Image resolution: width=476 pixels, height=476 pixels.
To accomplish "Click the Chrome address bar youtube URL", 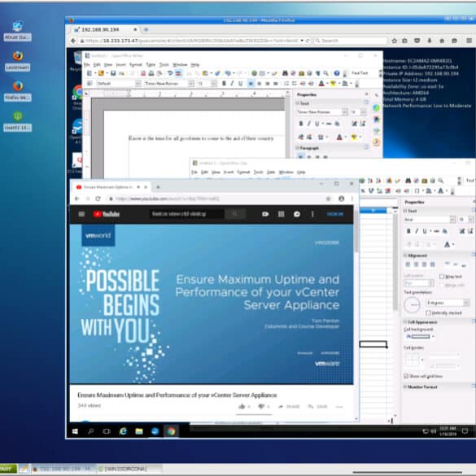I will (168, 199).
